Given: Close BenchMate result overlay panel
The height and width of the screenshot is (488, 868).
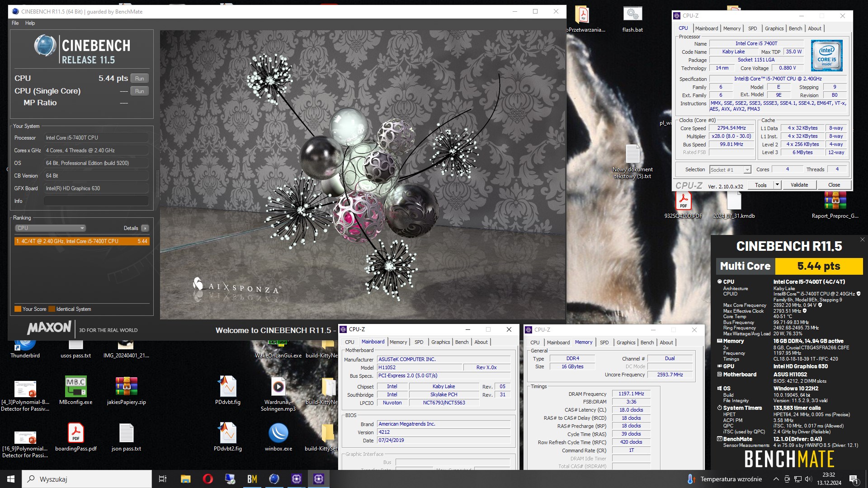Looking at the screenshot, I should pyautogui.click(x=862, y=239).
